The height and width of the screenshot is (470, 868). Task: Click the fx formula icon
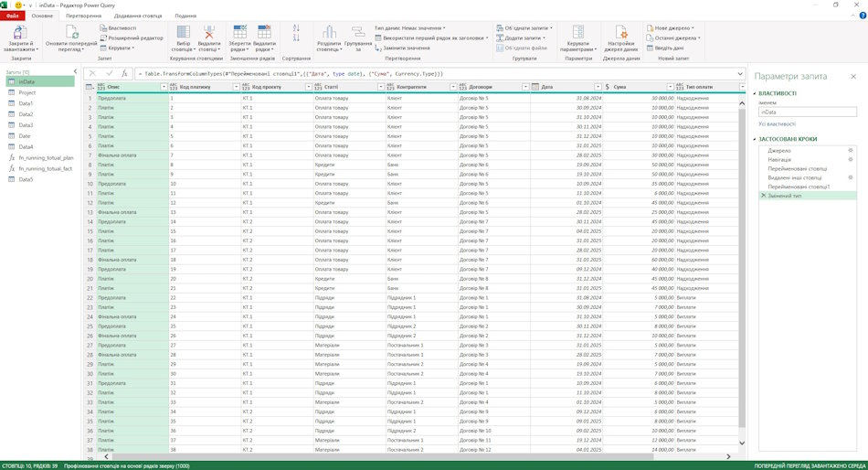tap(124, 73)
